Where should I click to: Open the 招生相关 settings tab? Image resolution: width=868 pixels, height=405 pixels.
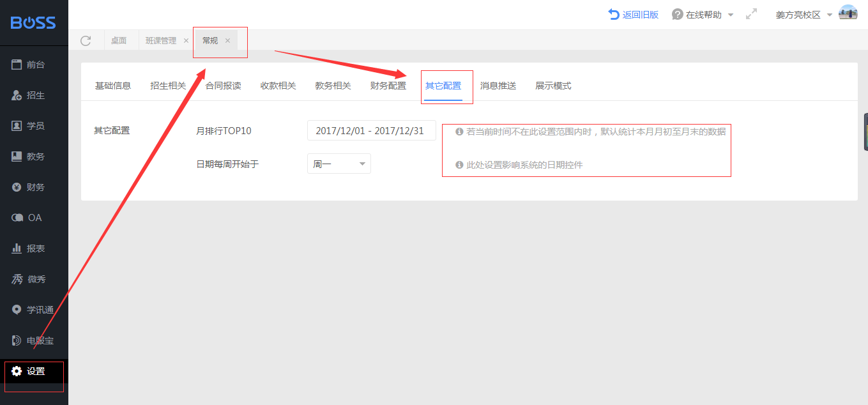[168, 86]
